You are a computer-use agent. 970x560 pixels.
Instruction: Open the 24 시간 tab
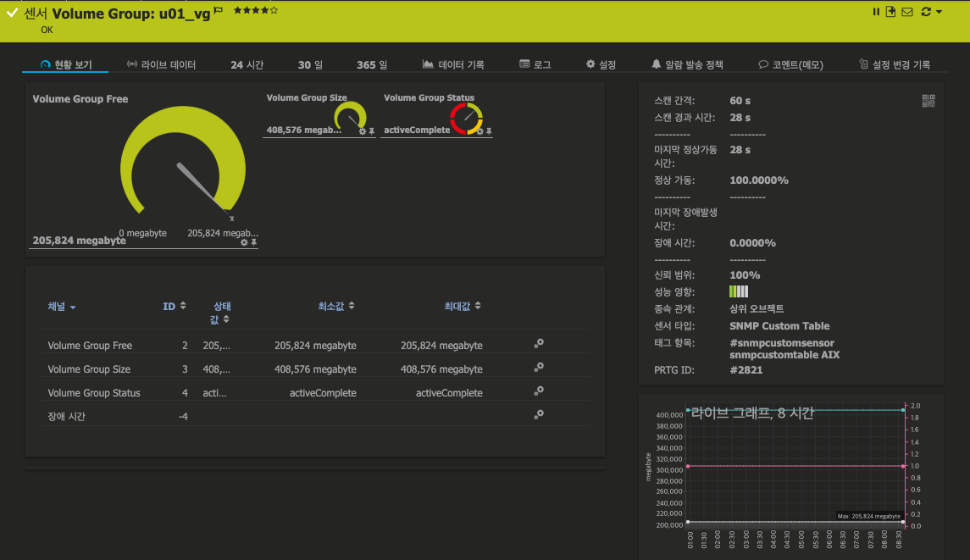click(x=247, y=64)
